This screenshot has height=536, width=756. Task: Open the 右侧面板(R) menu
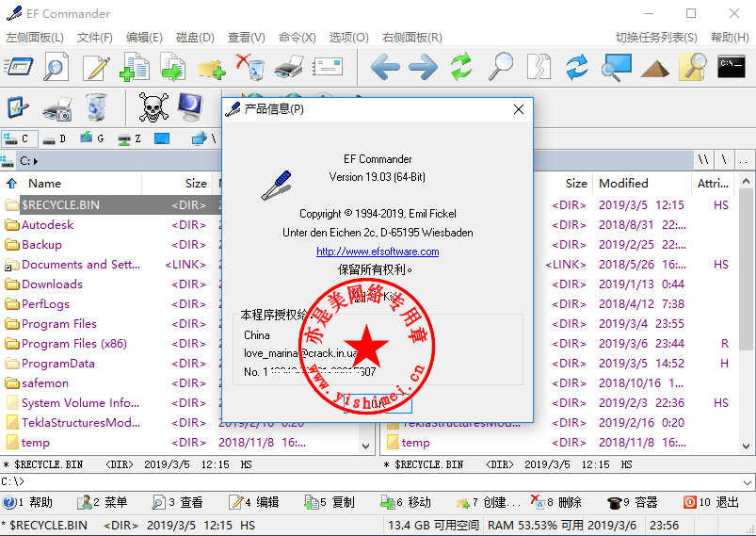(411, 38)
